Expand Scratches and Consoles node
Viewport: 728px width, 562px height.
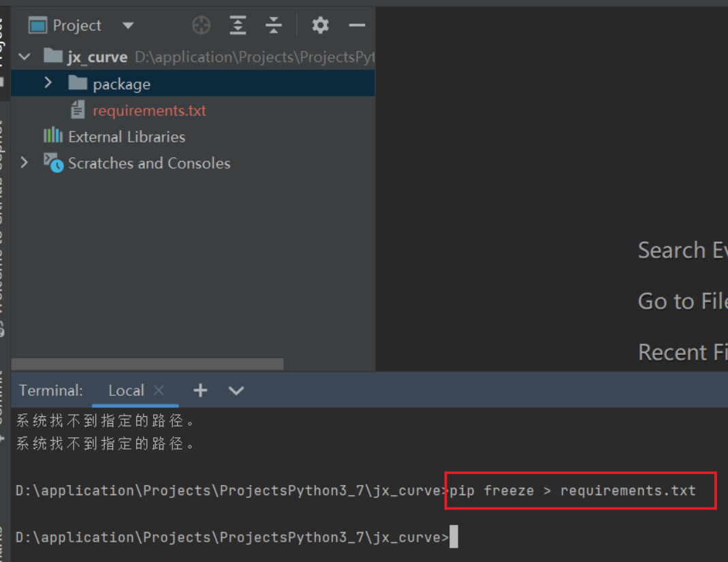point(24,163)
